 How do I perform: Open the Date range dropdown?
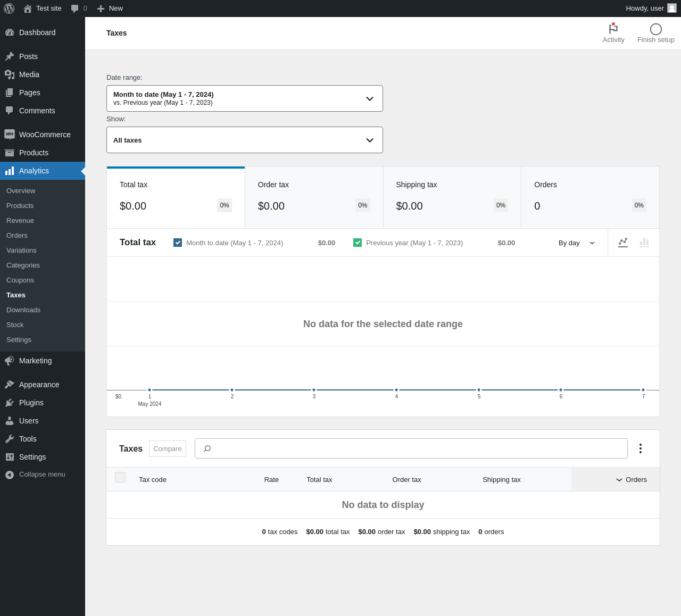[244, 98]
